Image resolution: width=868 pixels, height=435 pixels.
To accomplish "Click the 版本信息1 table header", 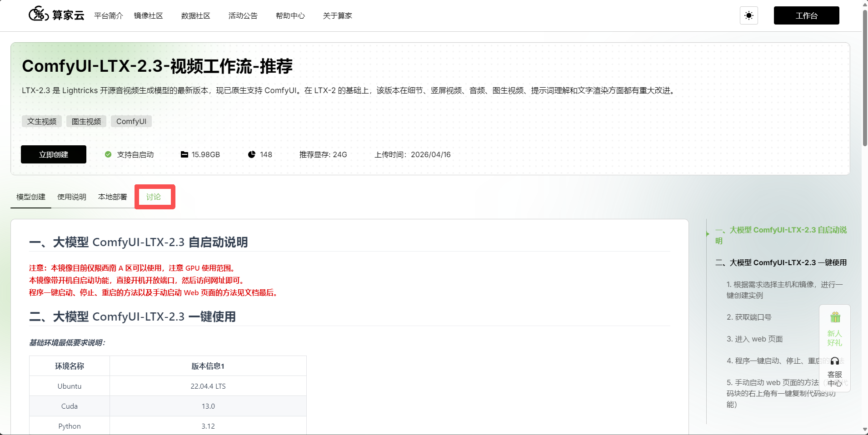I will [x=208, y=366].
